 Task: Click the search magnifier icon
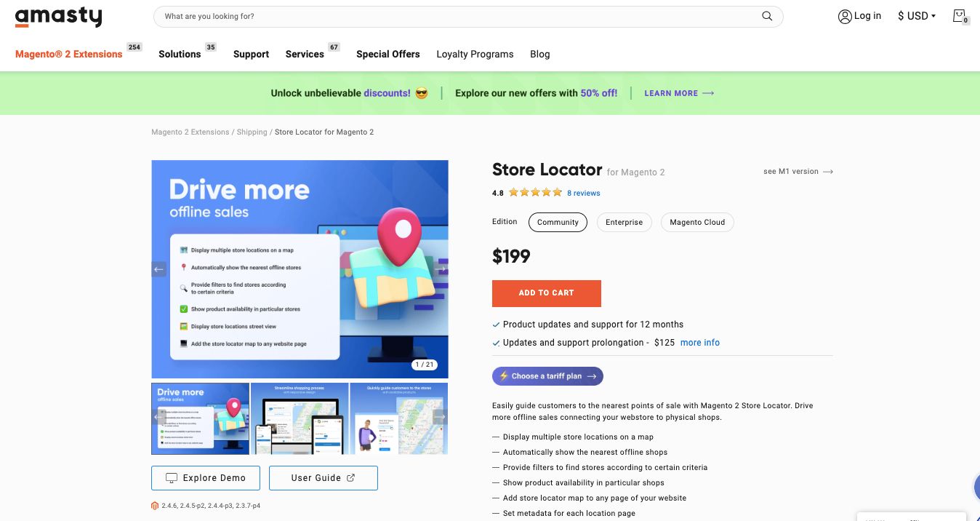tap(767, 15)
